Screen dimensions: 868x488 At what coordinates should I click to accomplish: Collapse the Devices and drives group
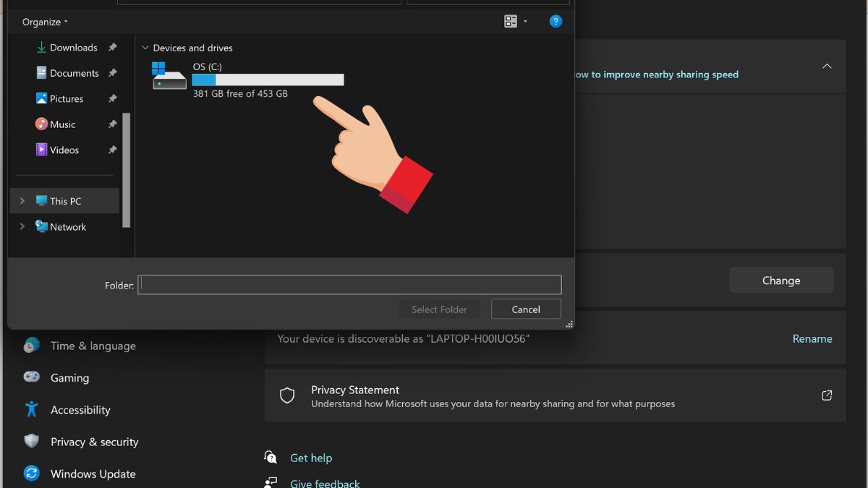tap(145, 48)
